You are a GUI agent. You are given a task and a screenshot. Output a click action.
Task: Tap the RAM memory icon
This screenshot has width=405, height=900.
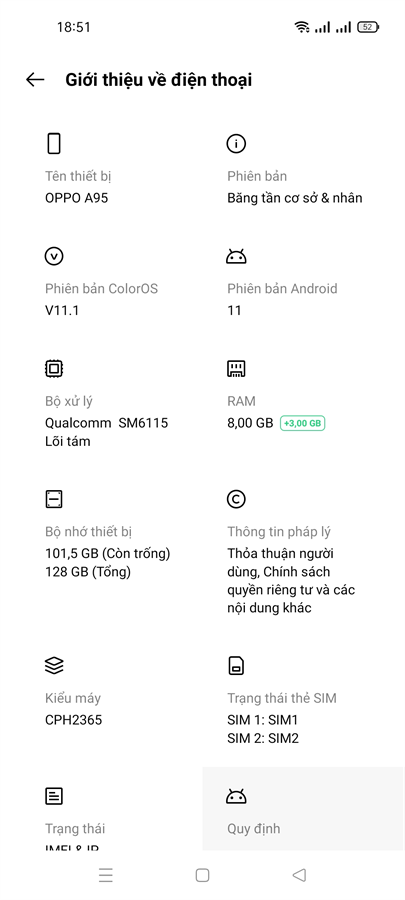click(x=236, y=368)
